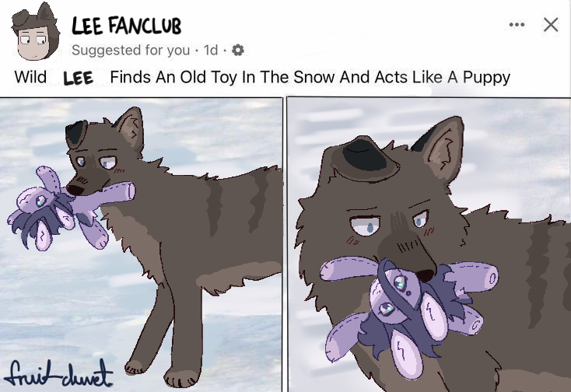Click the fruitduvet signature on the left image

pos(58,373)
